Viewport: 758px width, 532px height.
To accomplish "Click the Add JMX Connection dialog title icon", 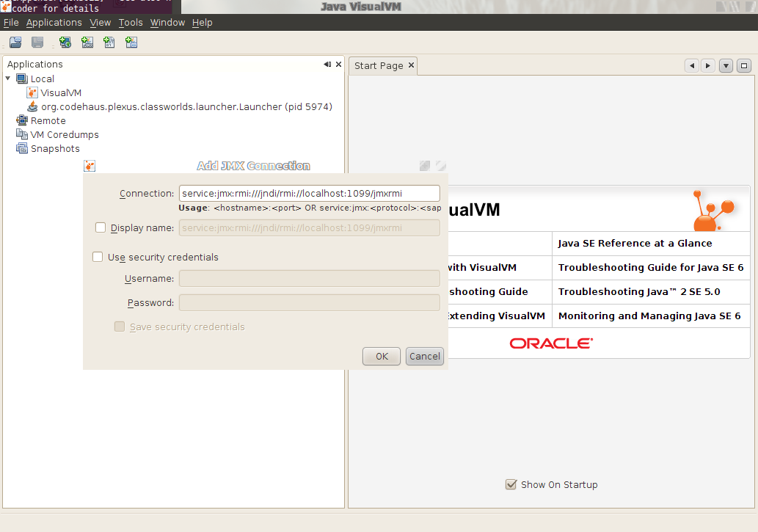I will (x=90, y=166).
